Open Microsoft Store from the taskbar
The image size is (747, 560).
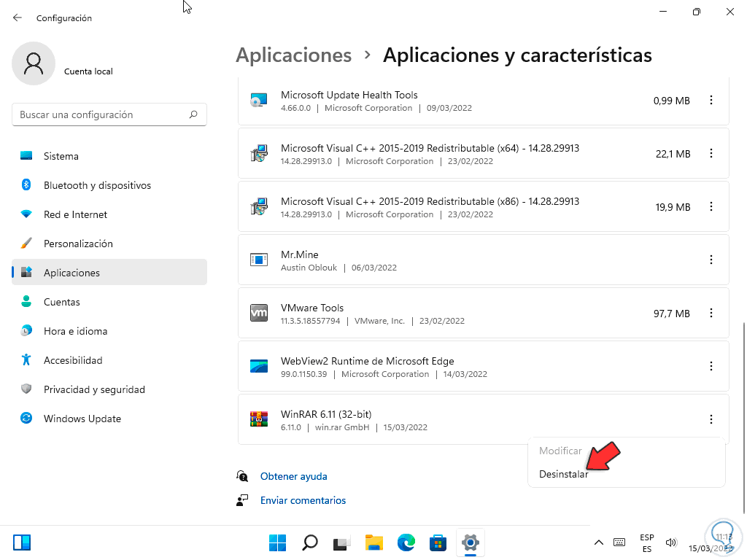(x=438, y=542)
